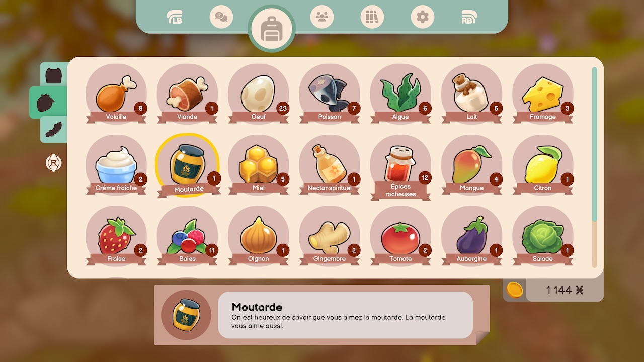The height and width of the screenshot is (362, 644).
Task: Click the LB previous tab button
Action: click(174, 18)
